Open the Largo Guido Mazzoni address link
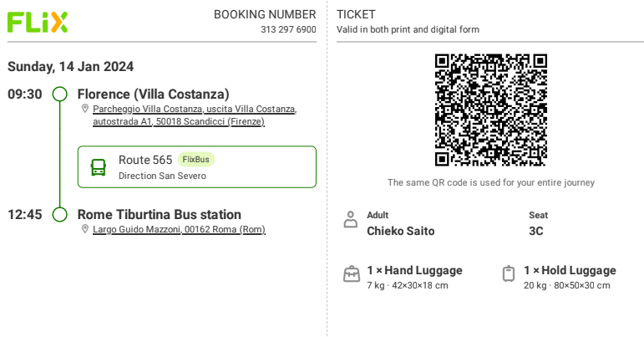The height and width of the screenshot is (337, 644). (179, 229)
